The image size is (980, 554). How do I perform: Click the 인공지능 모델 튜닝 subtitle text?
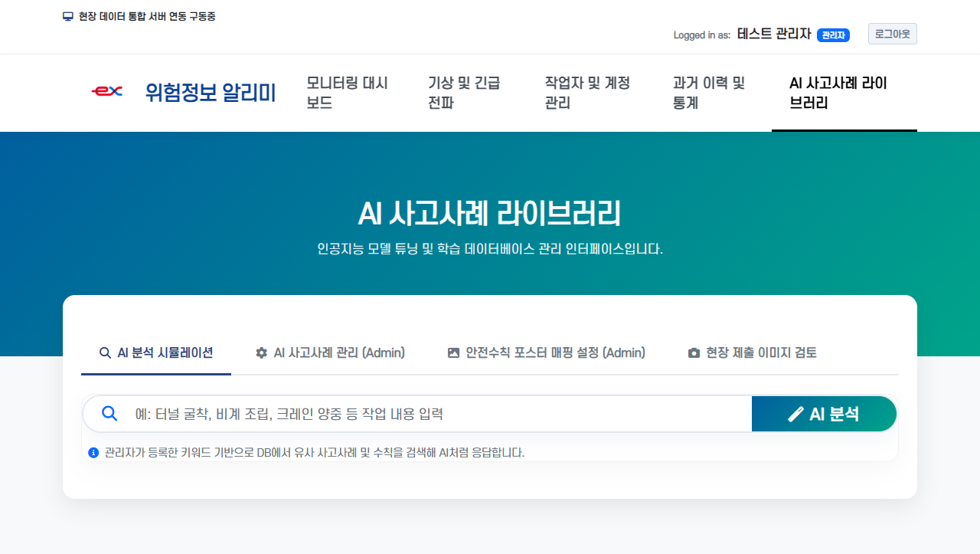point(490,249)
